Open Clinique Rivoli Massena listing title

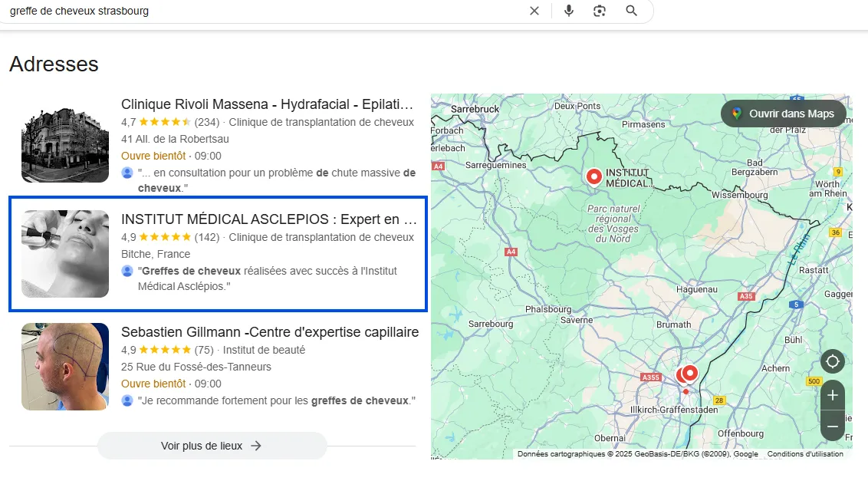click(268, 104)
